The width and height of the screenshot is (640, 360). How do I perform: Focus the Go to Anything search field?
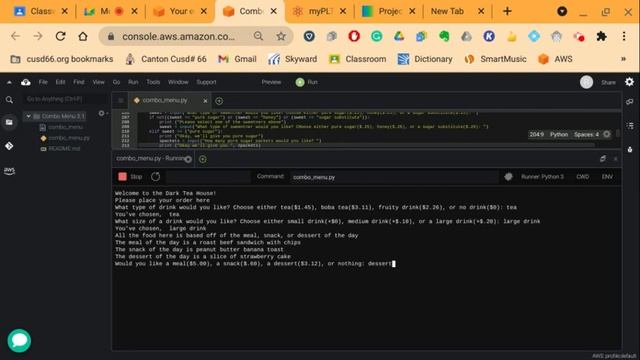(x=65, y=99)
